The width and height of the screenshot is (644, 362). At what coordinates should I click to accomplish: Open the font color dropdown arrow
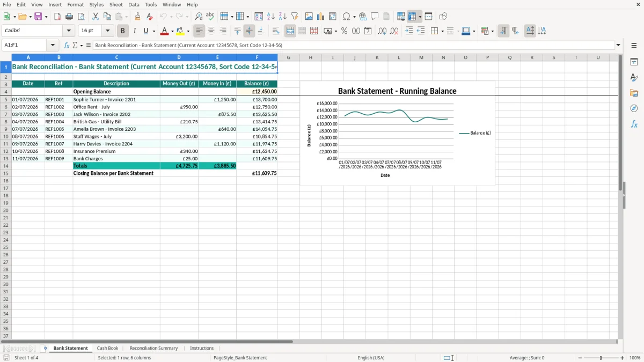coord(172,32)
